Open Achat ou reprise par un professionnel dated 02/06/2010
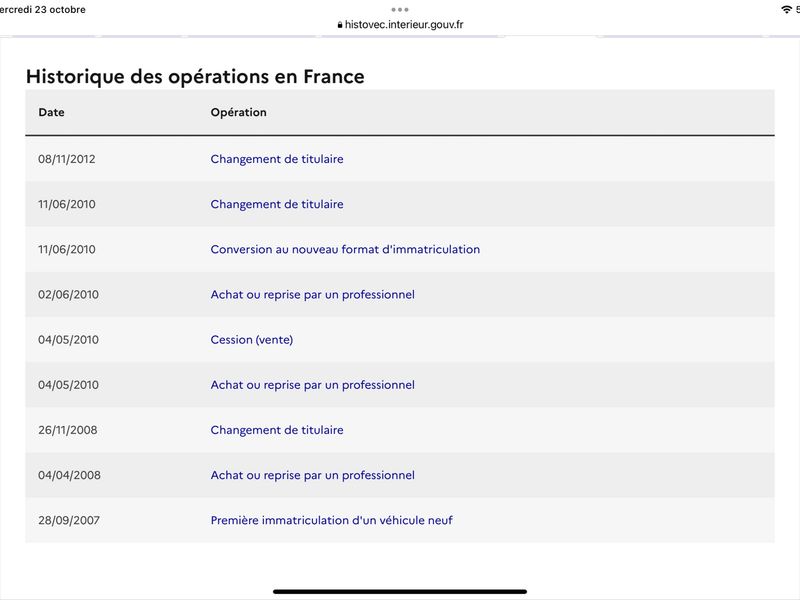Viewport: 800px width, 600px height. click(x=313, y=294)
